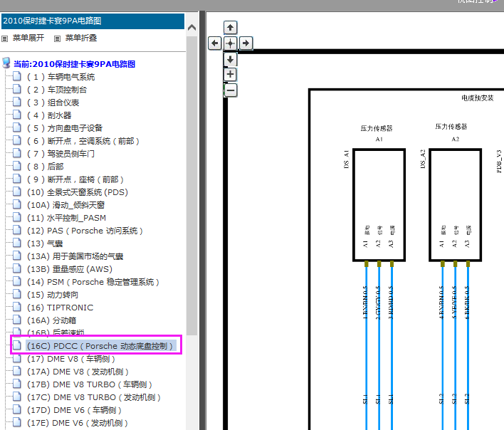
Task: Open (11) 水平控制_PASM diagram
Action: pyautogui.click(x=66, y=218)
